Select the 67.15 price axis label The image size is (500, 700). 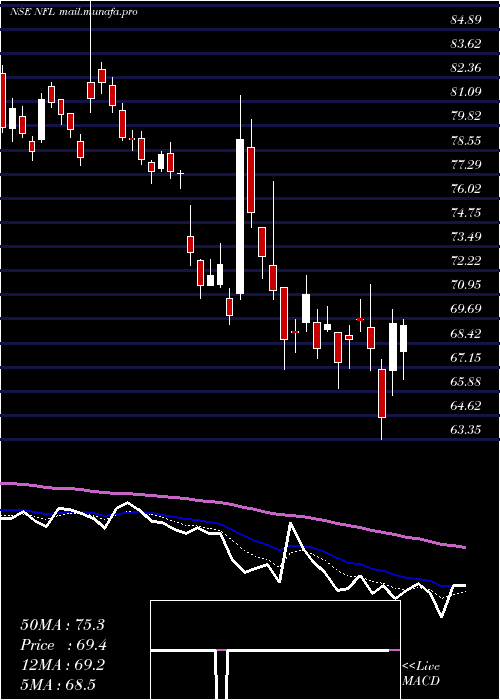[x=466, y=358]
